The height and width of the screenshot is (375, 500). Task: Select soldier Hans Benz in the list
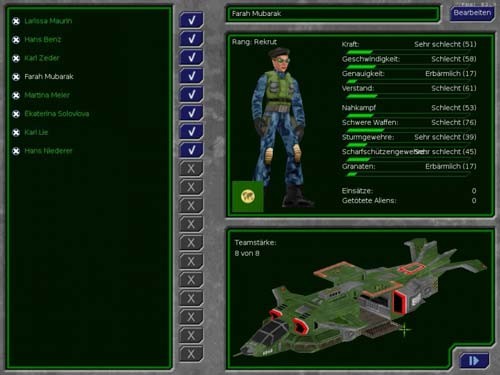pyautogui.click(x=43, y=40)
